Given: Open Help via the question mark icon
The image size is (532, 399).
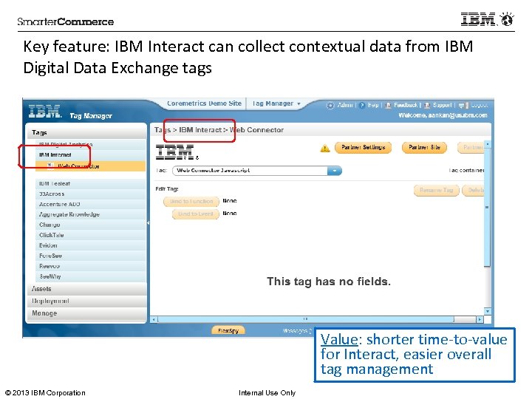Looking at the screenshot, I should pyautogui.click(x=362, y=106).
